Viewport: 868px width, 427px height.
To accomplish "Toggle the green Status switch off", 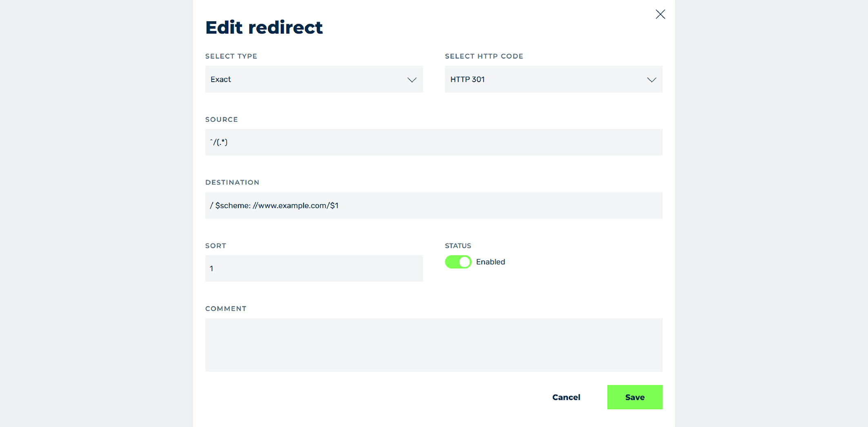I will click(x=458, y=262).
